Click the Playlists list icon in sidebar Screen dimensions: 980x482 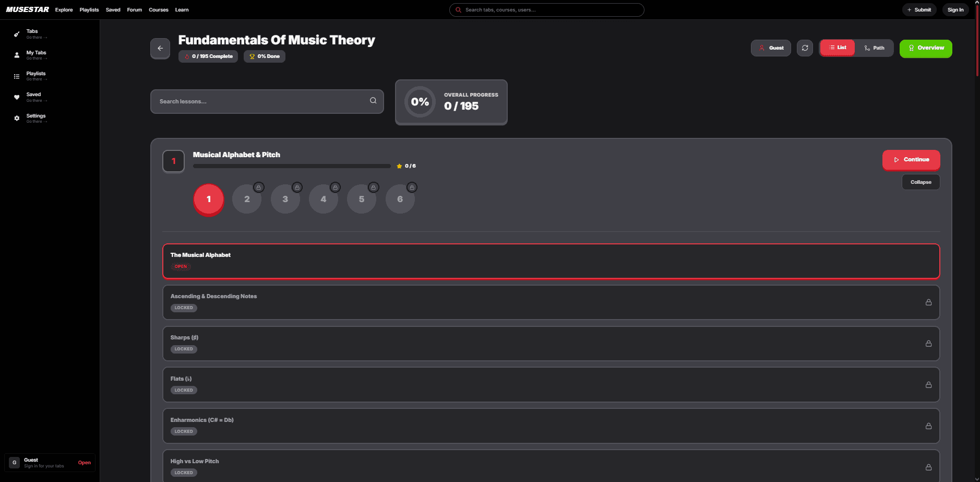(17, 76)
